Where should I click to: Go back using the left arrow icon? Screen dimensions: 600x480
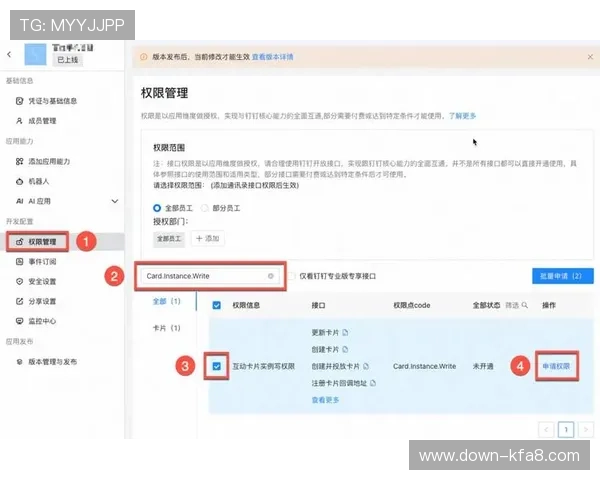click(x=9, y=55)
